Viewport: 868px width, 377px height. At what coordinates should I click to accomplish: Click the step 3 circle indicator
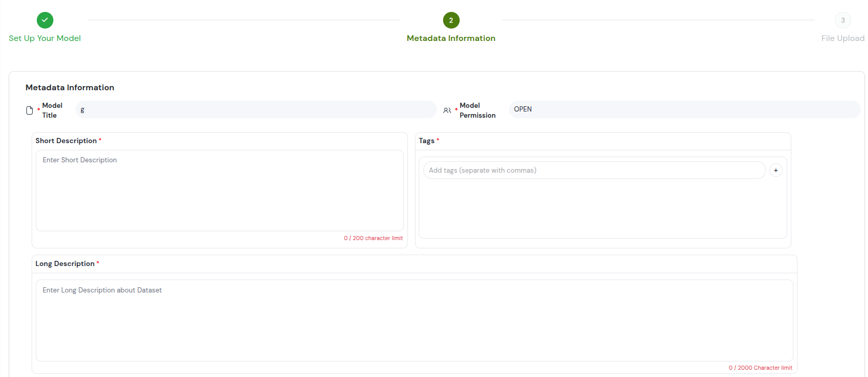[843, 20]
